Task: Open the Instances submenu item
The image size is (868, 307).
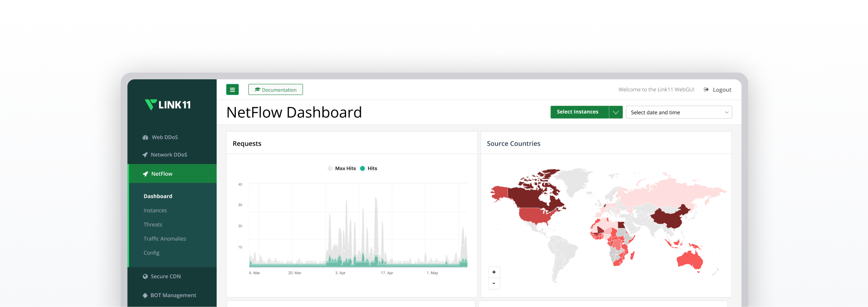Action: click(155, 211)
